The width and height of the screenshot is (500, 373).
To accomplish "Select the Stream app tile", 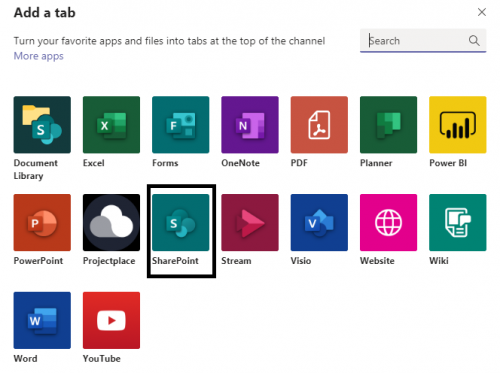I will [250, 223].
